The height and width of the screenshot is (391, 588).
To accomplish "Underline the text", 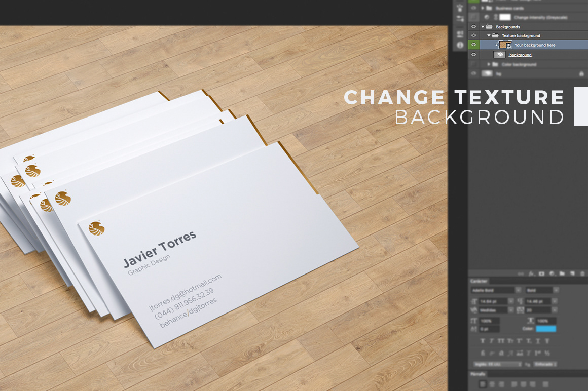I will click(x=538, y=341).
